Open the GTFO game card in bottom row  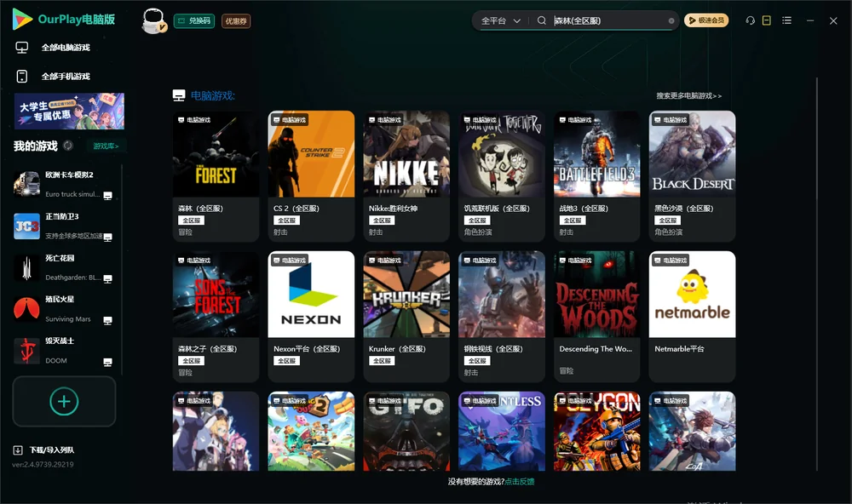[406, 432]
